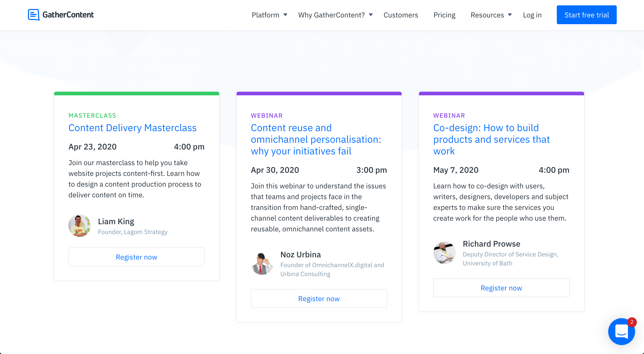
Task: Go to the Pricing page
Action: (444, 15)
